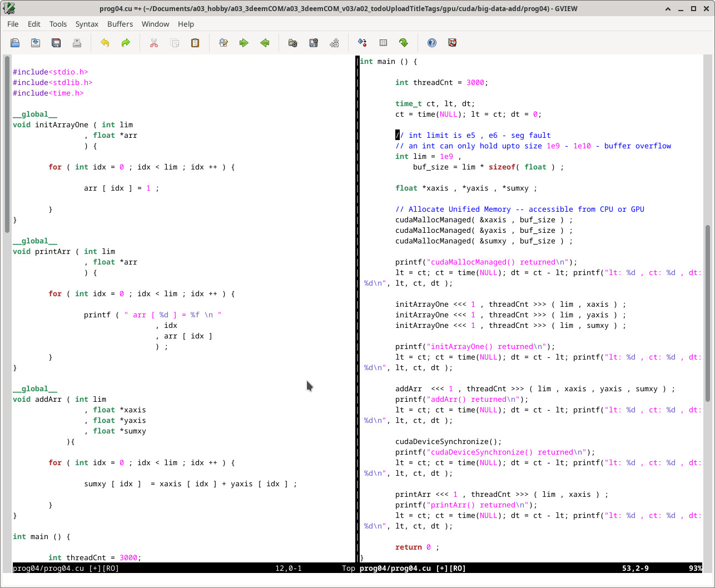Click the Save All files icon
This screenshot has height=588, width=715.
pos(56,43)
